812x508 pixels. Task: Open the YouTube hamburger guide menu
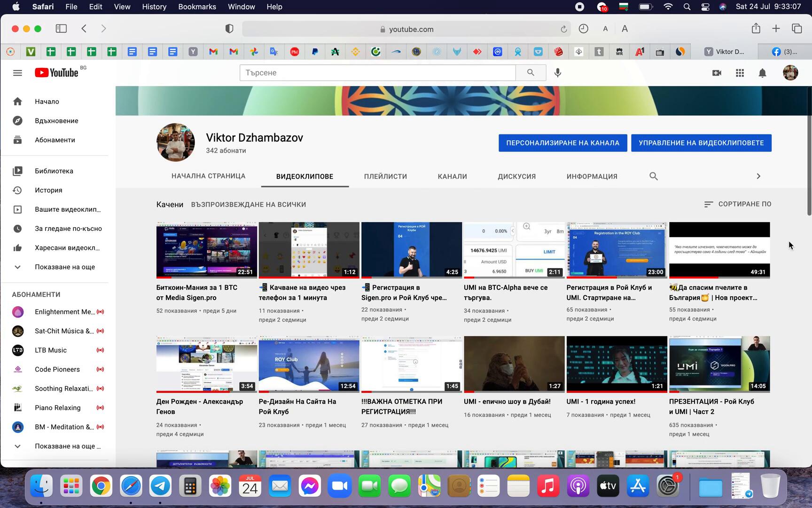(x=17, y=73)
